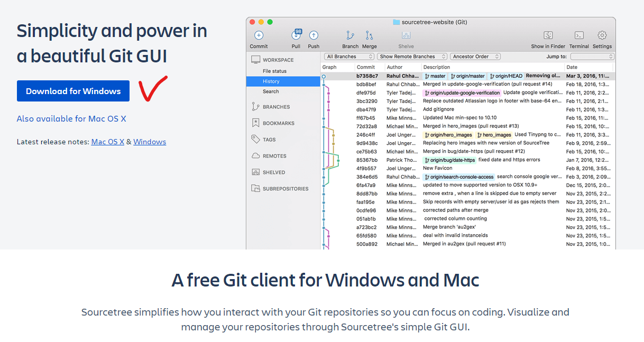Click the Shelved icon in the sidebar

coord(256,172)
